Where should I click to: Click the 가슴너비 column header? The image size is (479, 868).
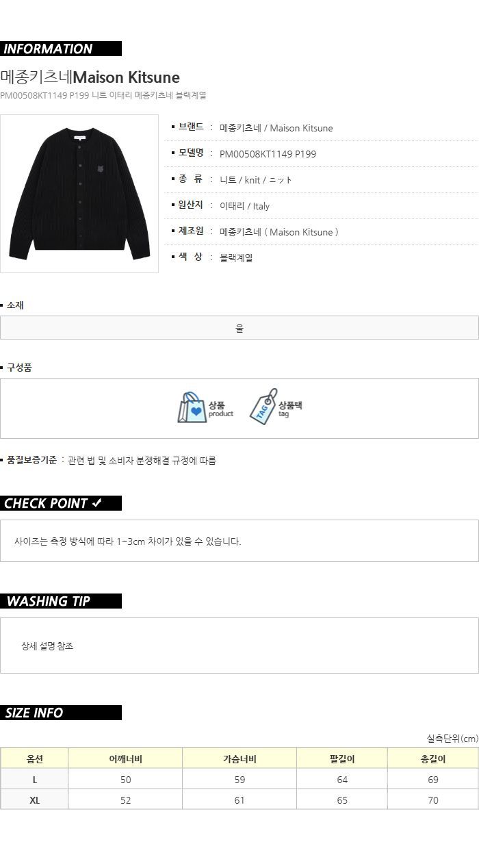point(239,758)
